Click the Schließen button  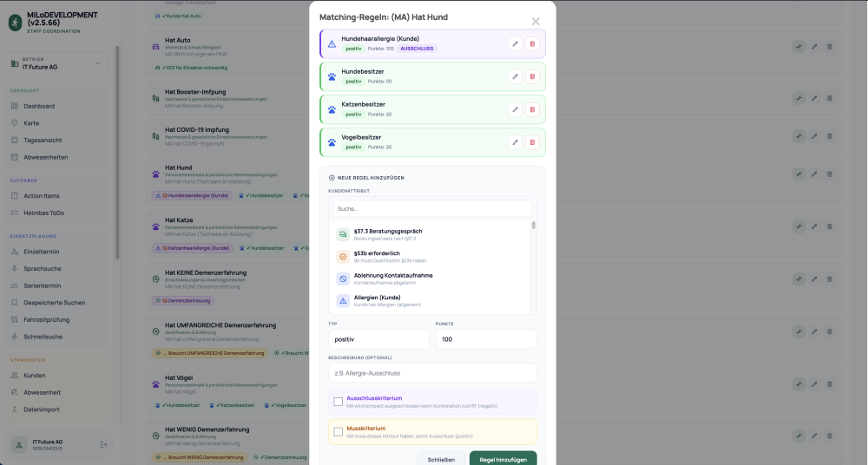(441, 460)
